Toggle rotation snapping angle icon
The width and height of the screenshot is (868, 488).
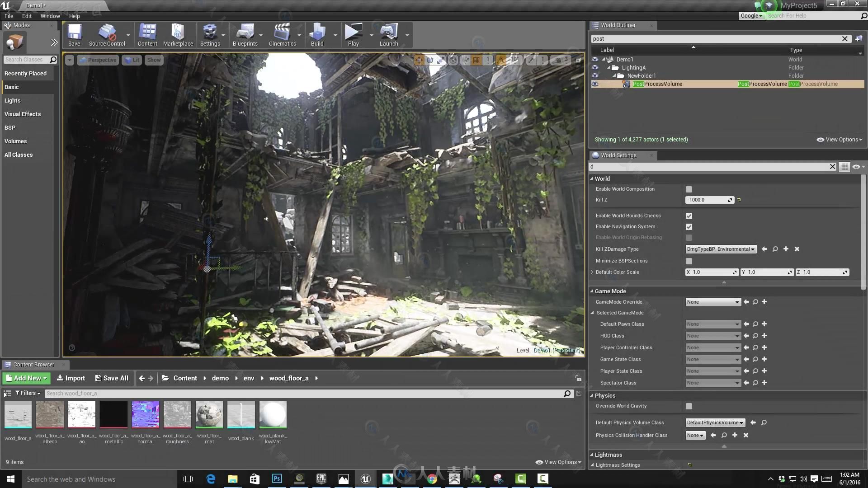click(501, 60)
